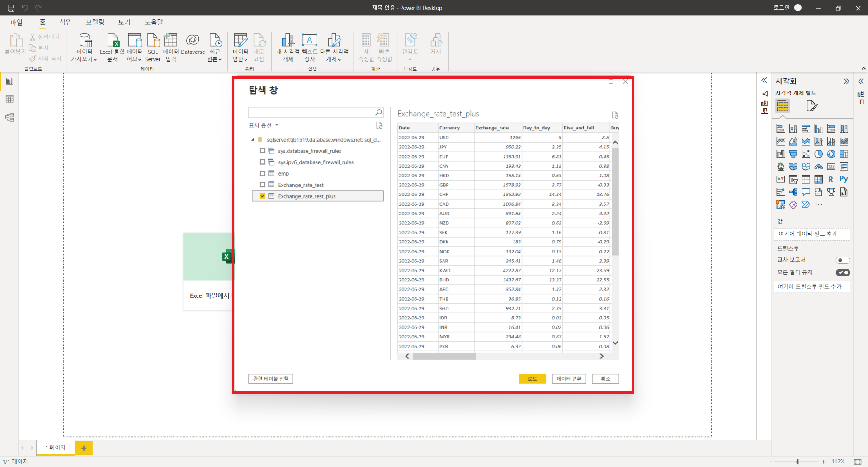Viewport: 868px width, 467px height.
Task: Switch to the Model view sidebar icon
Action: [9, 118]
